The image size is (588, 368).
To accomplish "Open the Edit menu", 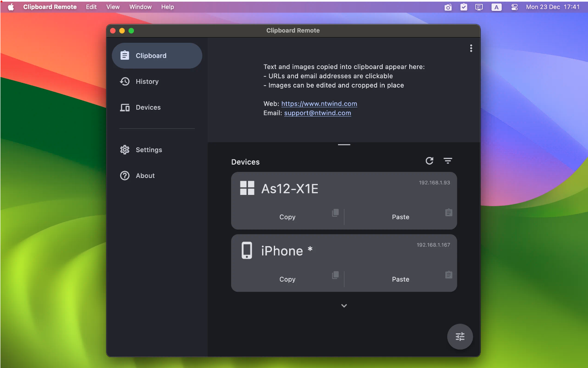I will (x=91, y=7).
